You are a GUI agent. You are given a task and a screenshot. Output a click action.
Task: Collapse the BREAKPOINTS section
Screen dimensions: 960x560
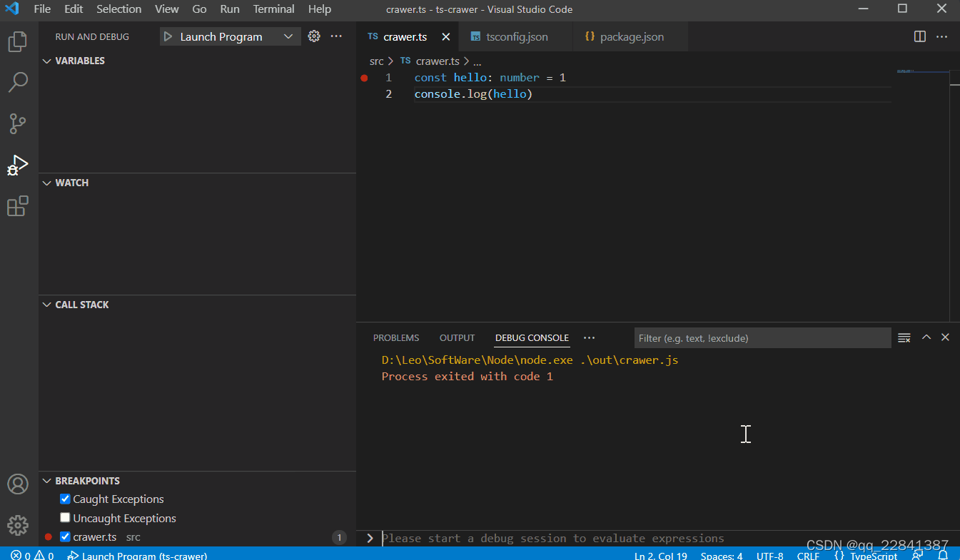point(47,480)
